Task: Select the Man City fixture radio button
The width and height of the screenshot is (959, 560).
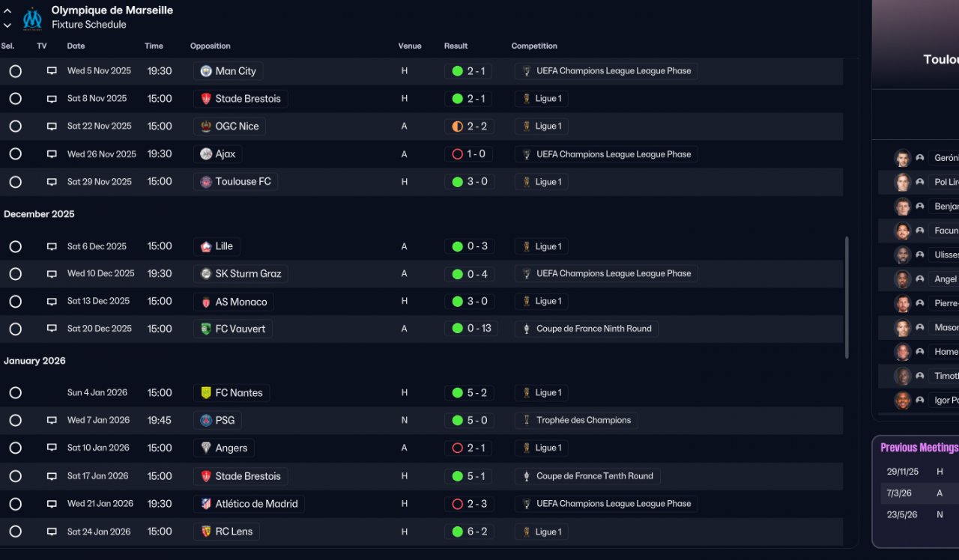Action: (x=15, y=71)
